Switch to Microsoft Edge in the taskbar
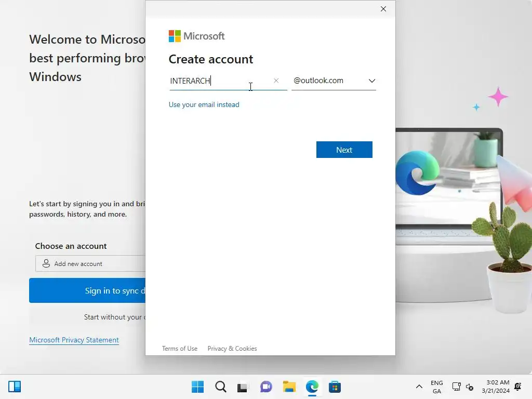The height and width of the screenshot is (399, 532). [x=312, y=387]
